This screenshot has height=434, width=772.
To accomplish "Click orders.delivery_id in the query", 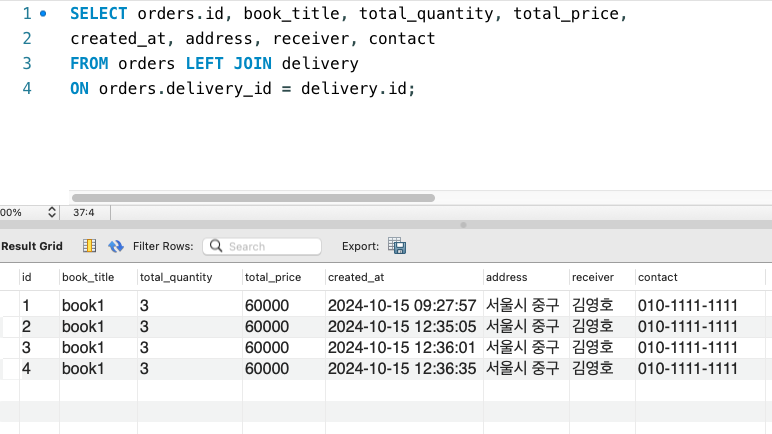I will [185, 89].
